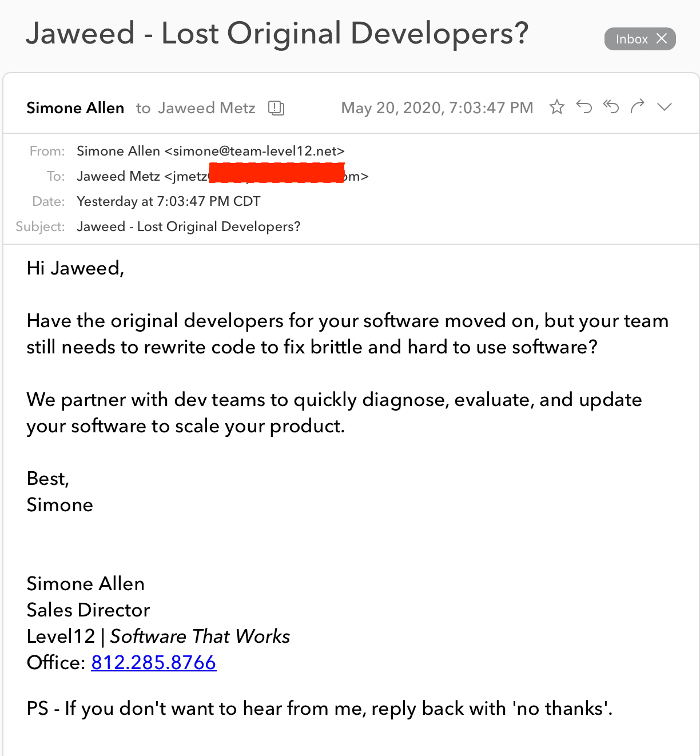Click the Yesterday at 7:03:47 PM date
The height and width of the screenshot is (756, 700).
[168, 201]
